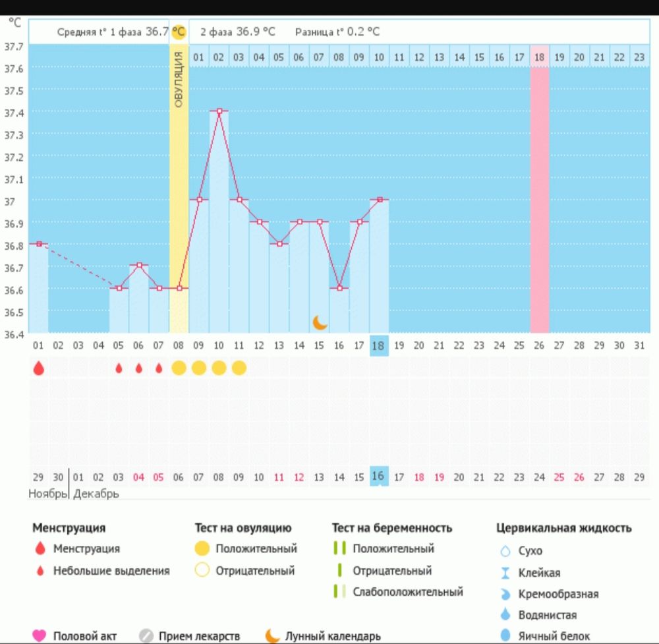Click the Лунный календарь crescent icon in legend
The width and height of the screenshot is (659, 644).
point(272,635)
